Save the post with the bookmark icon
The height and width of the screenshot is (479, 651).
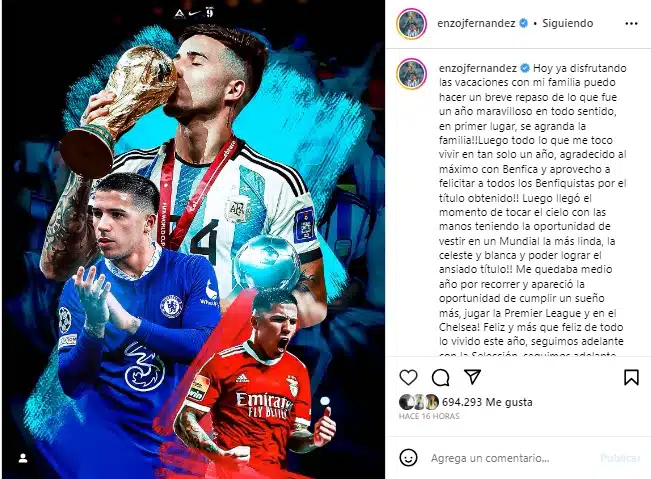(x=631, y=377)
